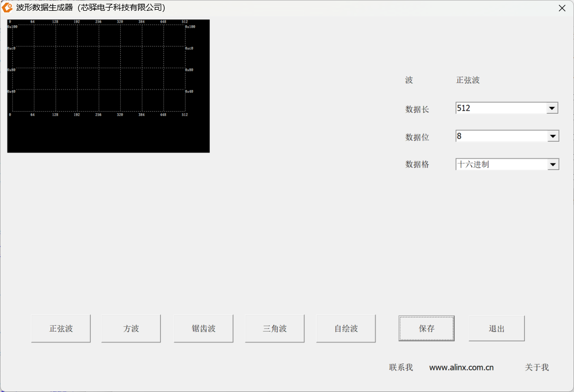This screenshot has width=574, height=392.
Task: Select the 自绘波 custom-drawn wave button
Action: click(x=346, y=328)
